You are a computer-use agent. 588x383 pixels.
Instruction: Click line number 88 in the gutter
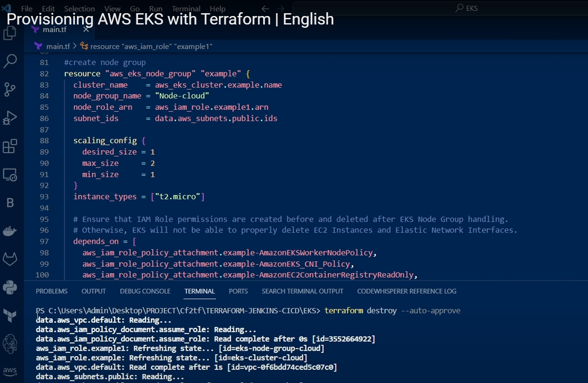pyautogui.click(x=44, y=141)
